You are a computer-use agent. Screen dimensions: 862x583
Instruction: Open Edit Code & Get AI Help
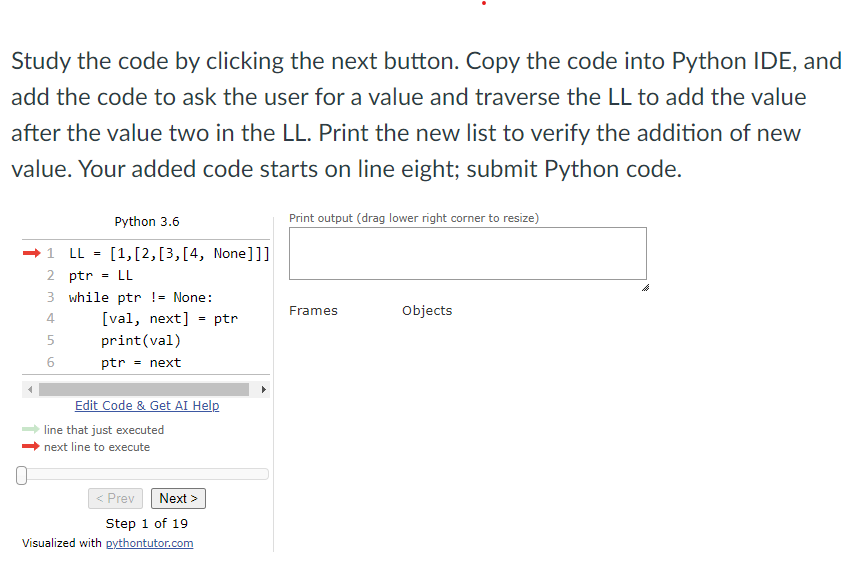[147, 405]
